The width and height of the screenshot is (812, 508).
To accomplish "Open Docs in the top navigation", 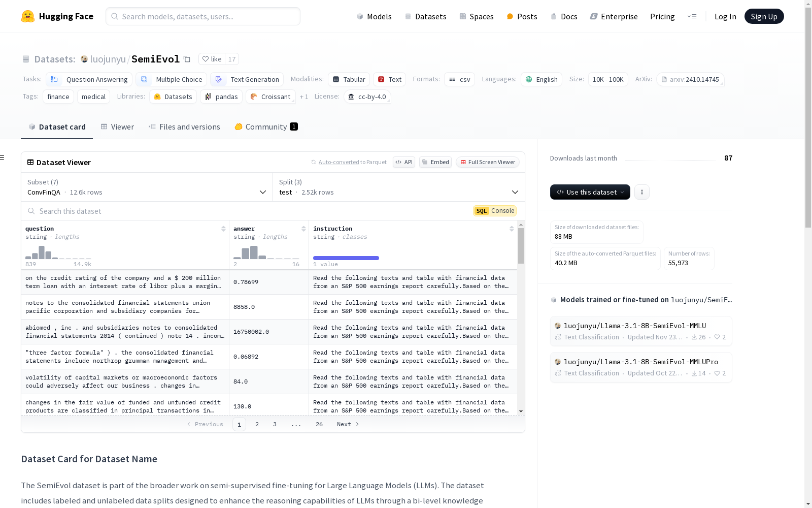I will tap(564, 16).
